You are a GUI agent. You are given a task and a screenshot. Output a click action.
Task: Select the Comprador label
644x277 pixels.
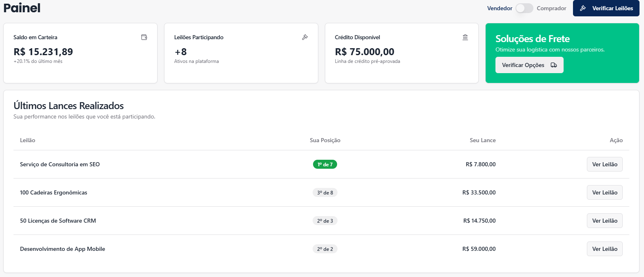(x=551, y=8)
